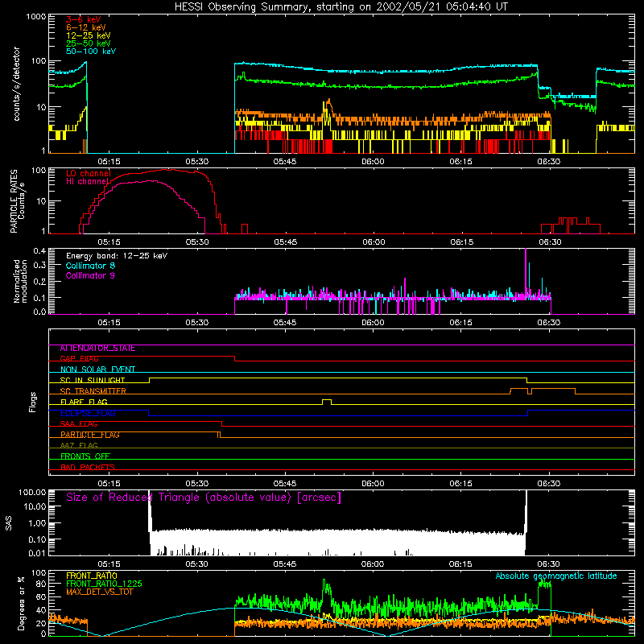Click the FRONTS_OFF flag label
This screenshot has height=644, width=644.
click(85, 456)
